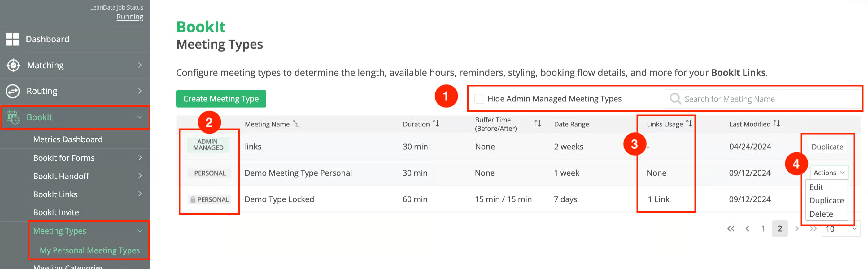Click the '2 weeks' date range cell

569,147
